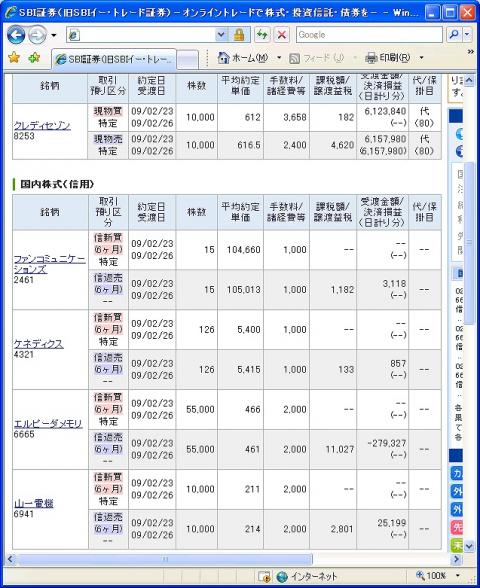
Task: Click the Google search input field
Action: [369, 34]
